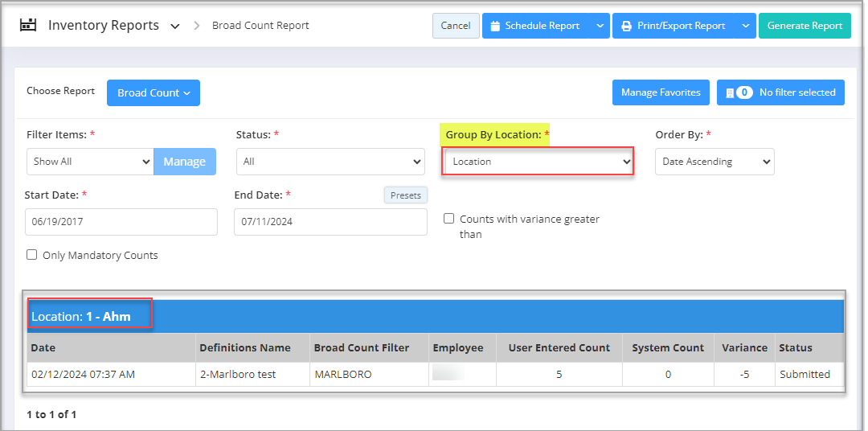This screenshot has width=868, height=431.
Task: Click the calendar icon on Schedule Report
Action: 495,26
